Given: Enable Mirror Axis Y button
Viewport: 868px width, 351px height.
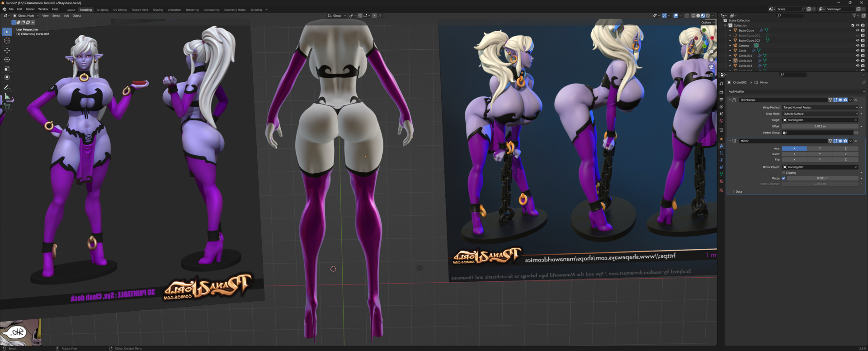Looking at the screenshot, I should [x=820, y=148].
